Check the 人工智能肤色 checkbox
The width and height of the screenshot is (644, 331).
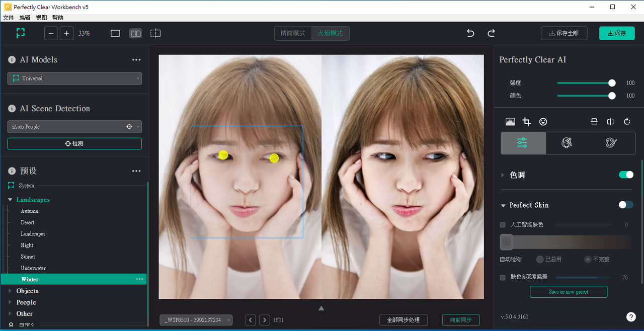[x=503, y=225]
